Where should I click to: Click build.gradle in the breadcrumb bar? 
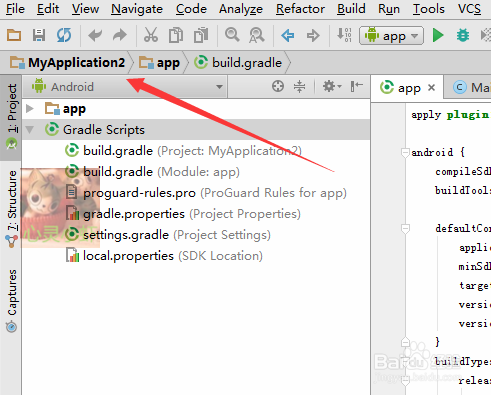pyautogui.click(x=238, y=63)
